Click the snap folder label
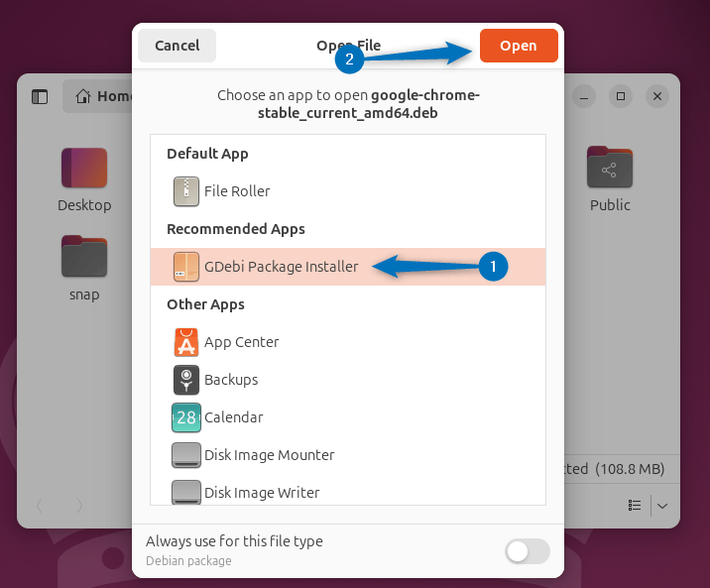The image size is (710, 588). 84,294
